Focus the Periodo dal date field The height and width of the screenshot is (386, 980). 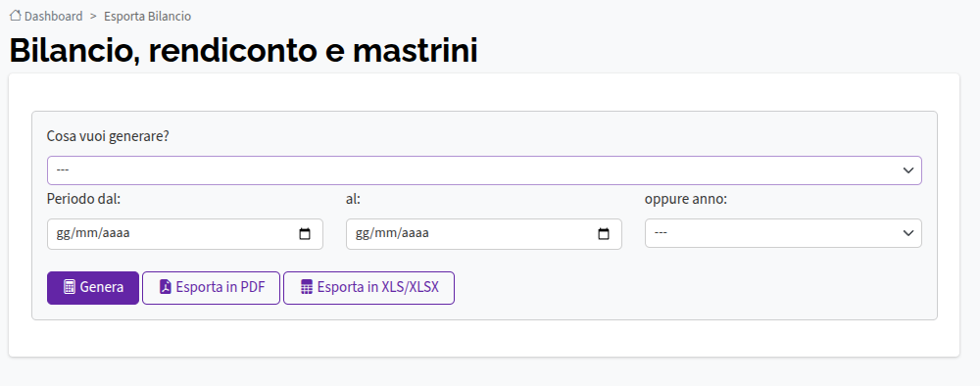click(185, 234)
